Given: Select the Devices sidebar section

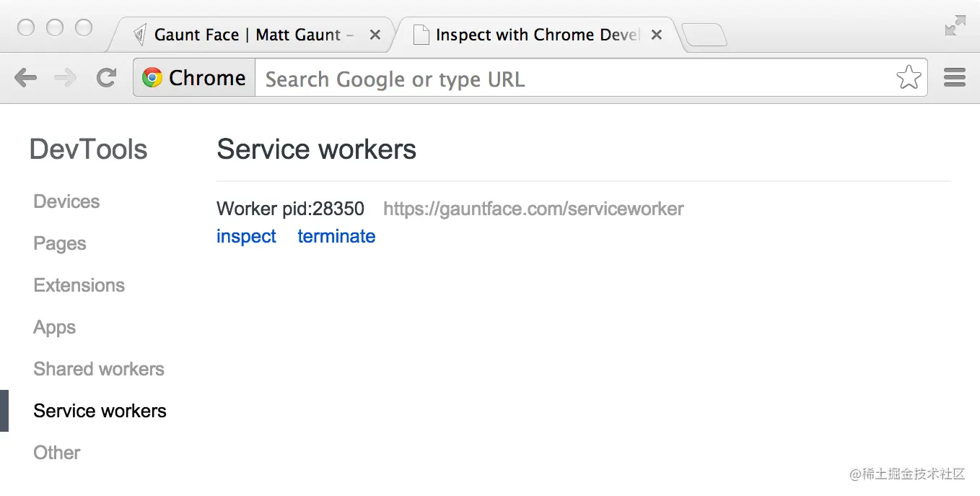Looking at the screenshot, I should point(66,201).
